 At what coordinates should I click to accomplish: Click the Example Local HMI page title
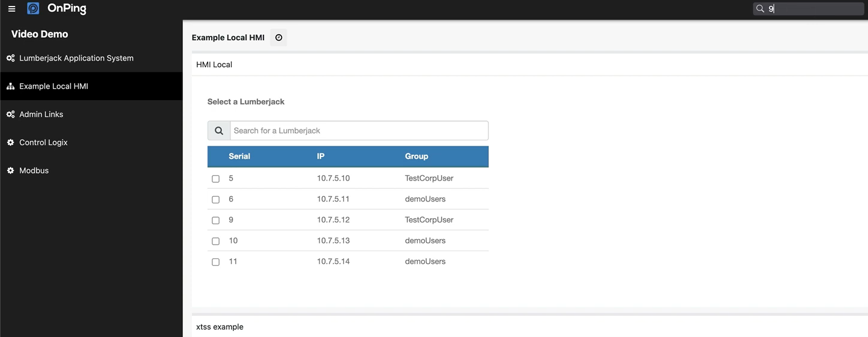(x=228, y=37)
